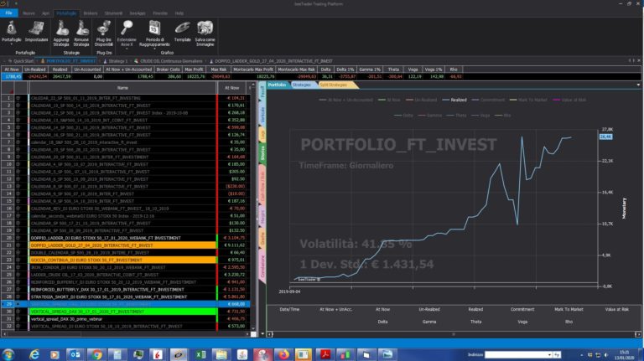
Task: Click the Template ribbon icon
Action: (182, 28)
